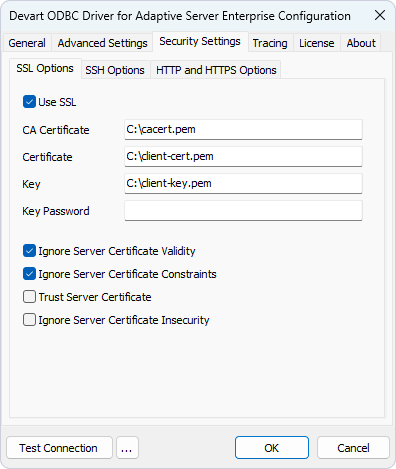Focus the empty Key Password field
This screenshot has height=469, width=396.
pos(243,210)
